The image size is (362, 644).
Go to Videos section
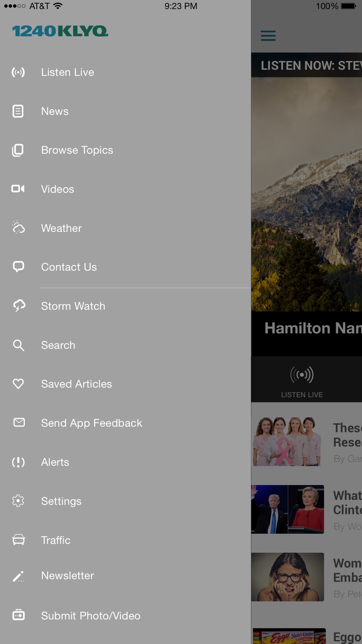tap(125, 189)
